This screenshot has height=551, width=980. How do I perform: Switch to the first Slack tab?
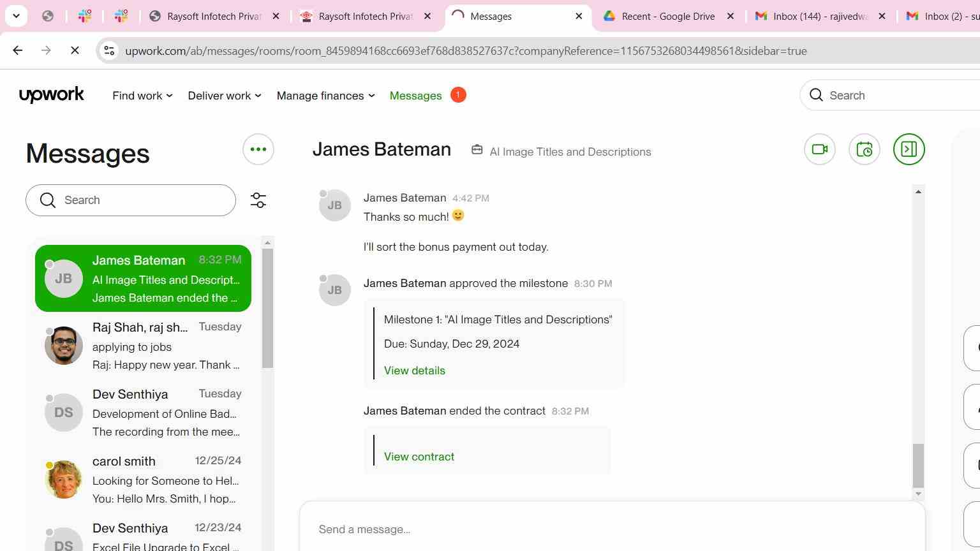pyautogui.click(x=85, y=16)
